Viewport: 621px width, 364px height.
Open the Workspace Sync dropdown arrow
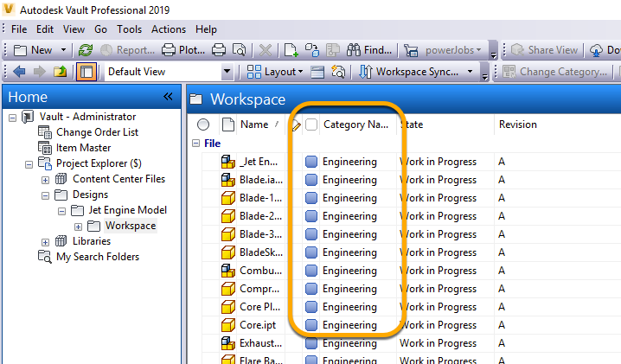(x=471, y=72)
